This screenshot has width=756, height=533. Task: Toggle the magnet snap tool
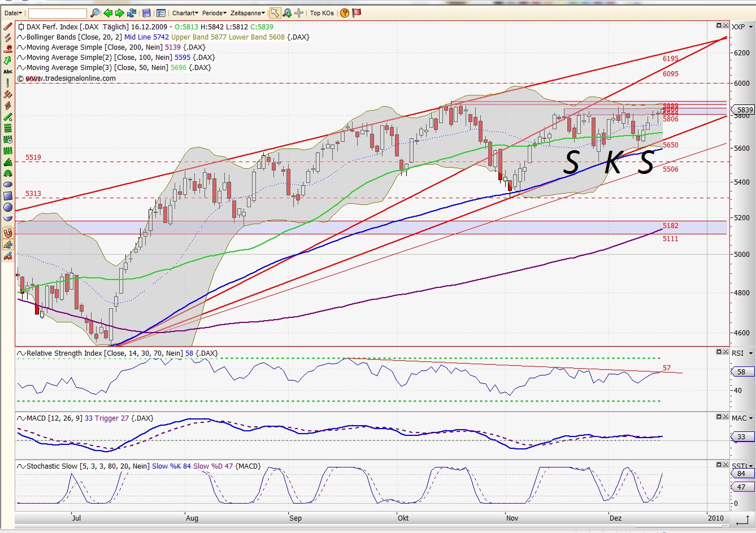(8, 232)
